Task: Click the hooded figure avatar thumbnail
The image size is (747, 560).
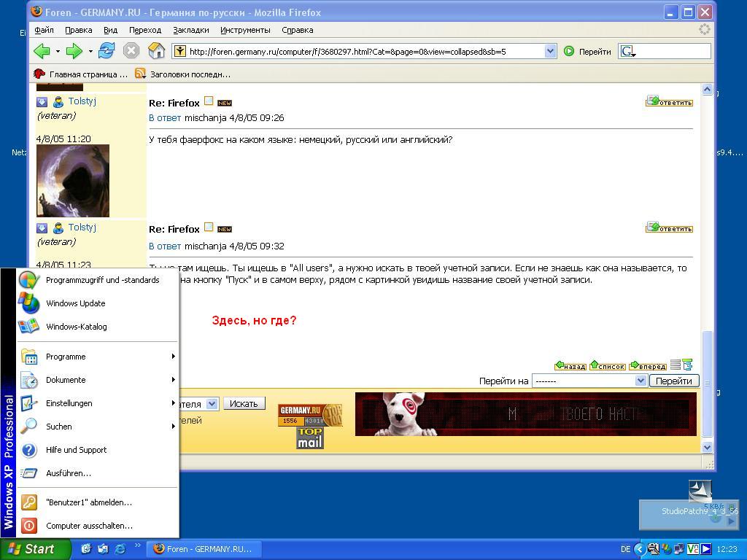Action: (x=73, y=181)
